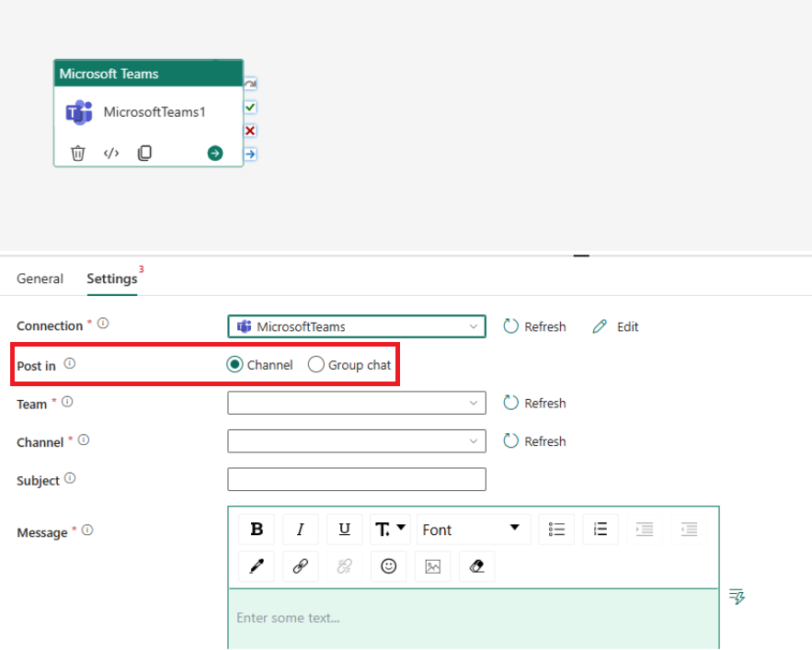This screenshot has height=650, width=812.
Task: Open the Font dropdown in the editor
Action: pos(473,529)
